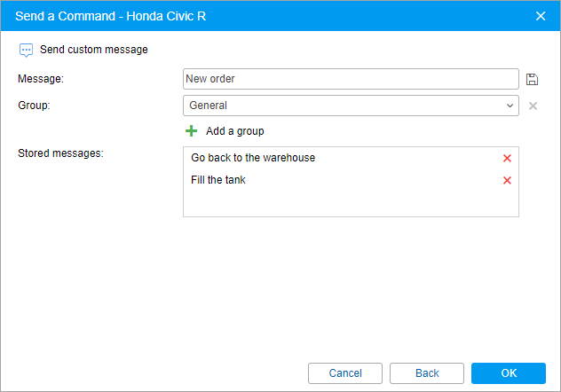
Task: Expand the Group list with chevron arrow
Action: [510, 106]
